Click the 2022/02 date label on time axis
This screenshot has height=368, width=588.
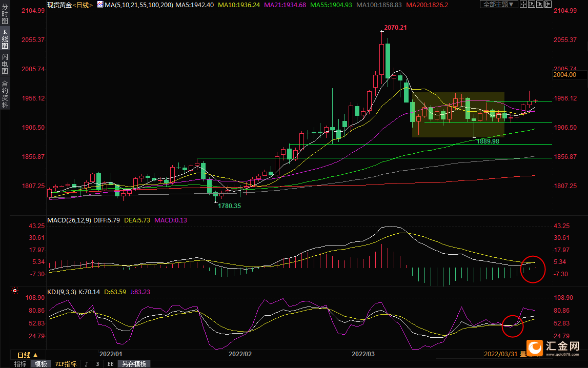[x=240, y=354]
